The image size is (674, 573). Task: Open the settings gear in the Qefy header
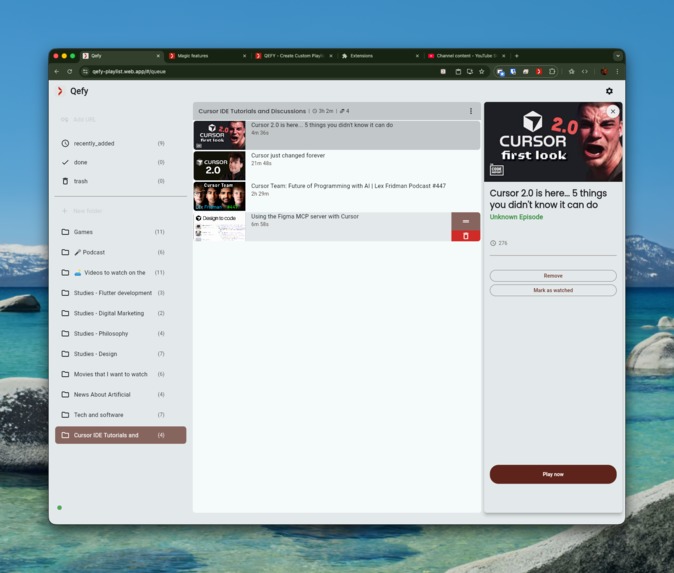tap(609, 91)
